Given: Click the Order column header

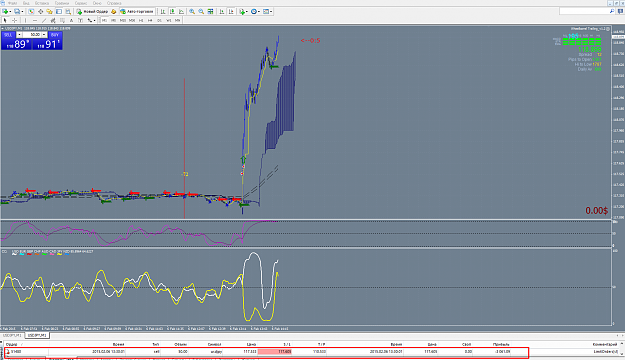Looking at the screenshot, I should coord(11,344).
